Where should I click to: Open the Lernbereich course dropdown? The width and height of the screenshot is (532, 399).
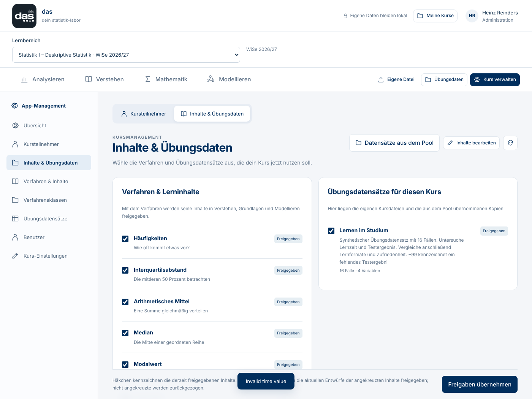[x=126, y=55]
